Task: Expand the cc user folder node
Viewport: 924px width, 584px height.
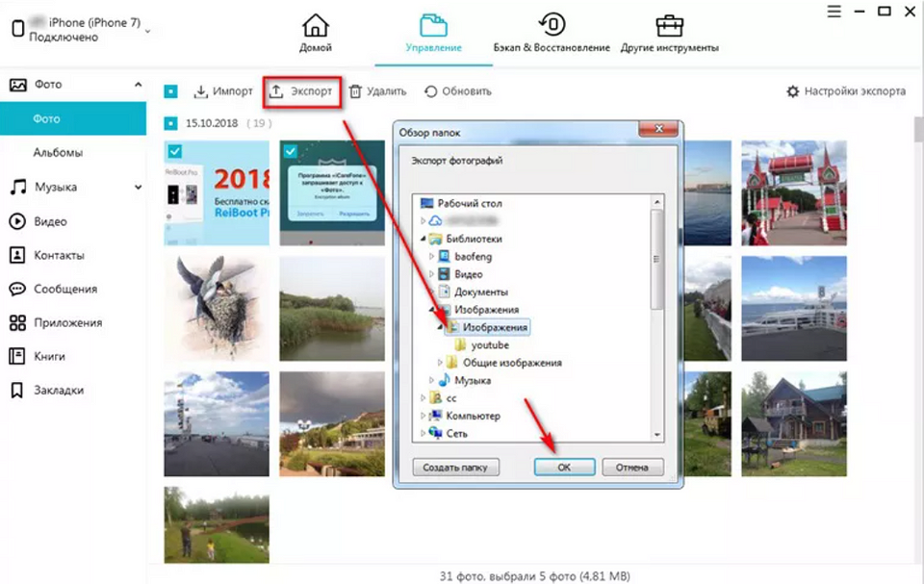Action: 423,397
